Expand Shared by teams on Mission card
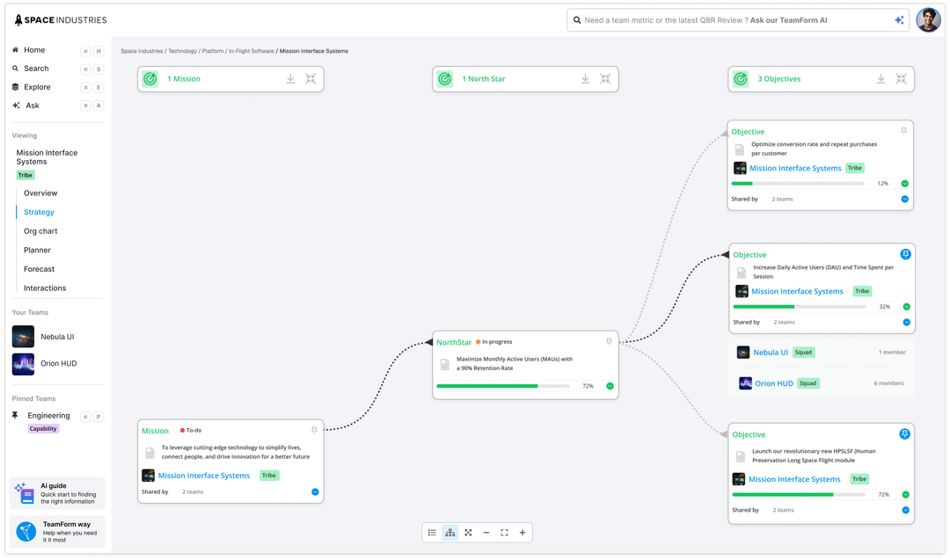This screenshot has width=950, height=560. click(x=314, y=491)
